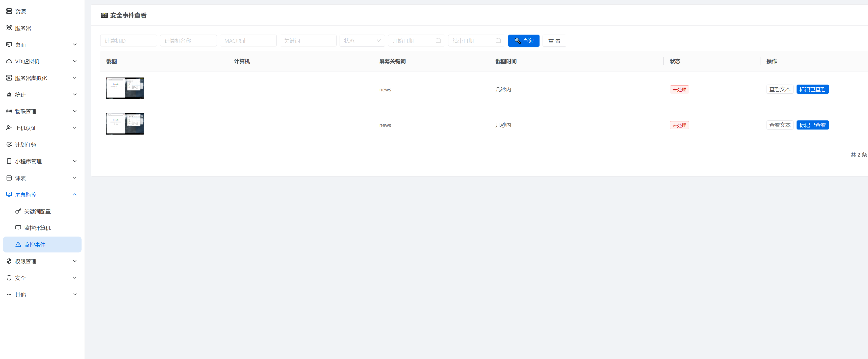The image size is (868, 359).
Task: Open second row's screenshot thumbnail
Action: point(125,124)
